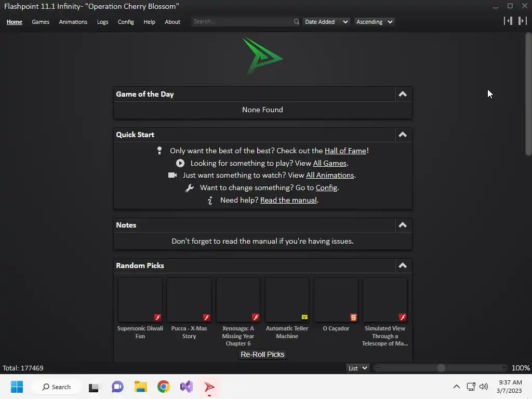Click the minus end of zoom slider

tap(378, 368)
